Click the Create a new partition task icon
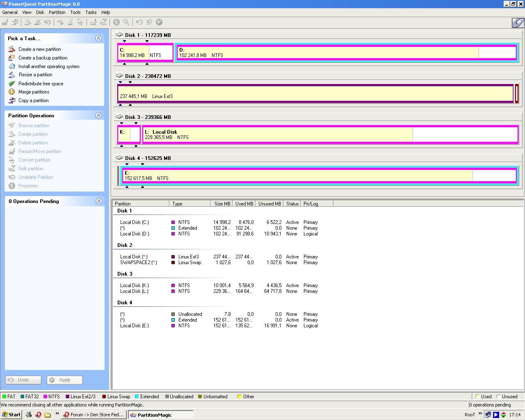 [12, 49]
